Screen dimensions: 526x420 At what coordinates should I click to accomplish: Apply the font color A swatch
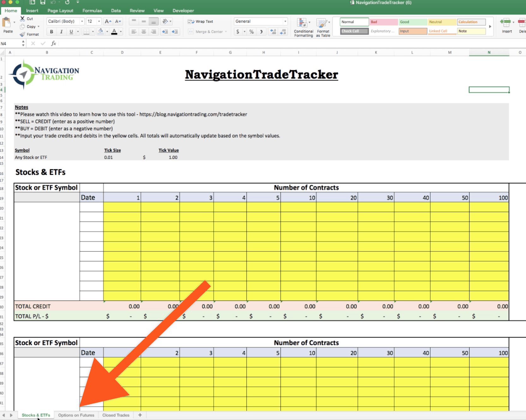[114, 31]
